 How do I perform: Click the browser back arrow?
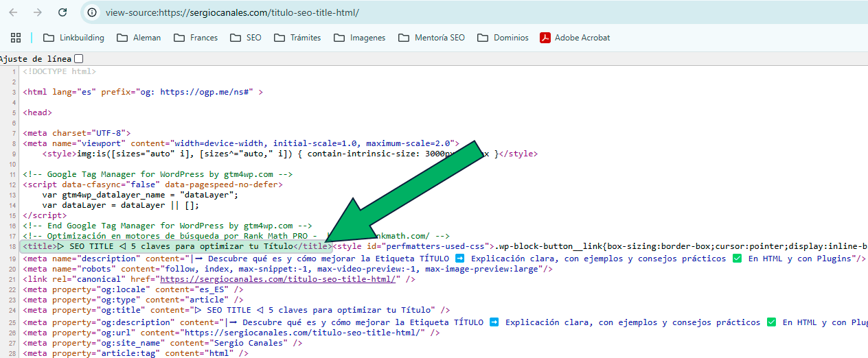click(x=13, y=12)
